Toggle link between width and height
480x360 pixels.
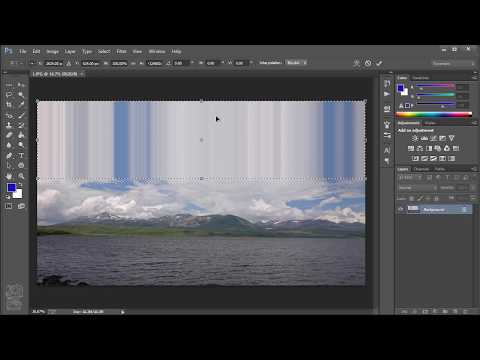[133, 63]
